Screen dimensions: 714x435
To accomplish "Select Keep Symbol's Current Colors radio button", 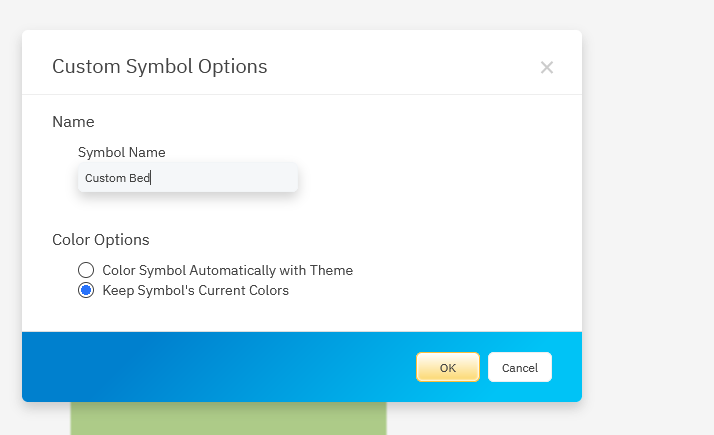I will [x=86, y=290].
